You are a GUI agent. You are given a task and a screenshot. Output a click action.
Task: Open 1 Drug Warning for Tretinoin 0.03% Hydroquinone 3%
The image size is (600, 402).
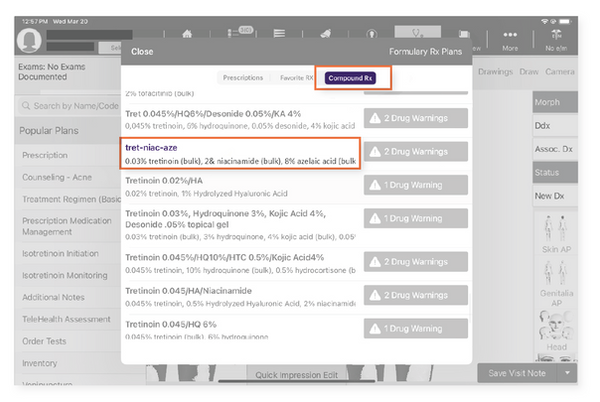point(416,218)
